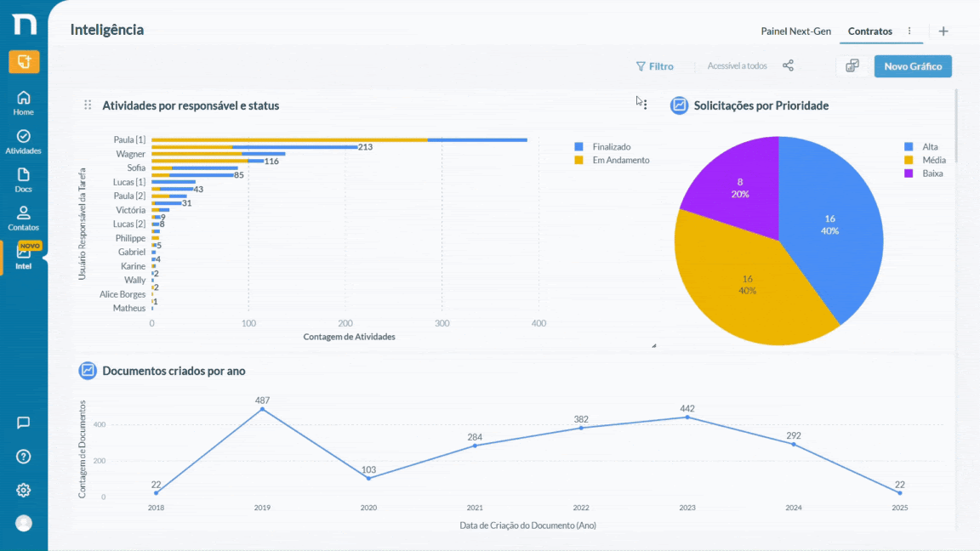Click the 2023 data point labeled 442
980x551 pixels.
687,417
